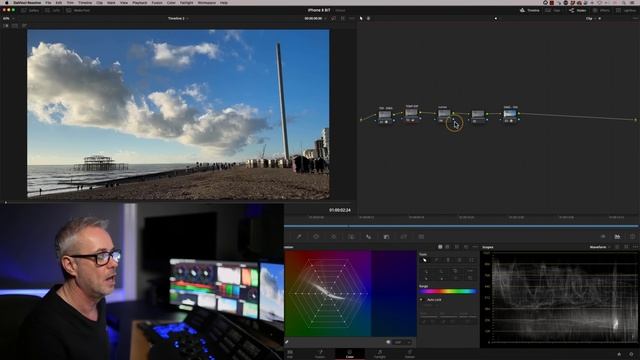
Task: Click the viewer timecode 01:00:02:24
Action: tap(340, 210)
